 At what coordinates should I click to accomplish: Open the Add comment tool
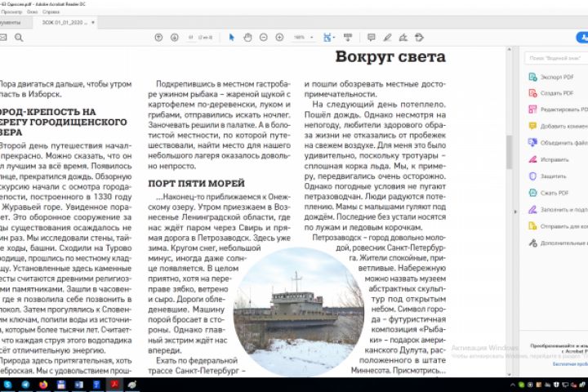558,126
